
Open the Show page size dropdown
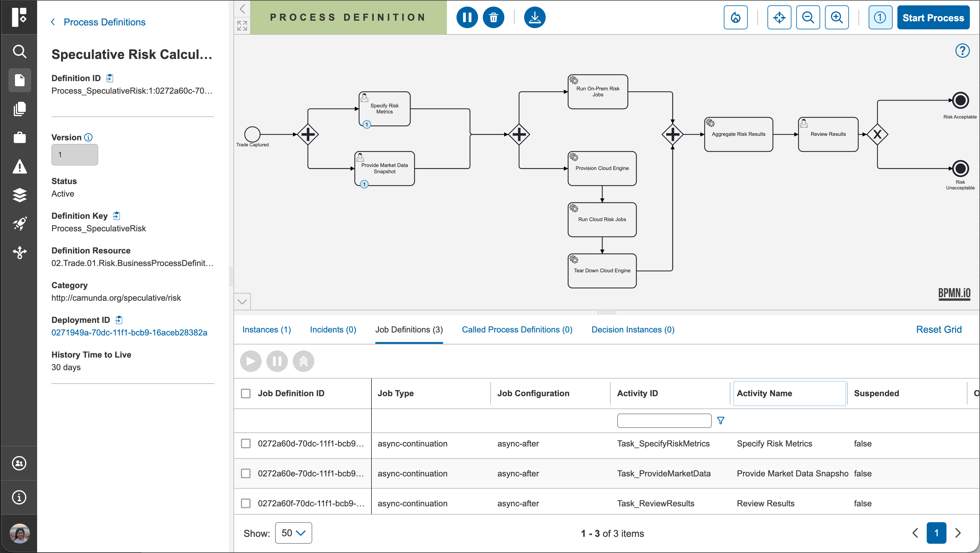point(293,533)
